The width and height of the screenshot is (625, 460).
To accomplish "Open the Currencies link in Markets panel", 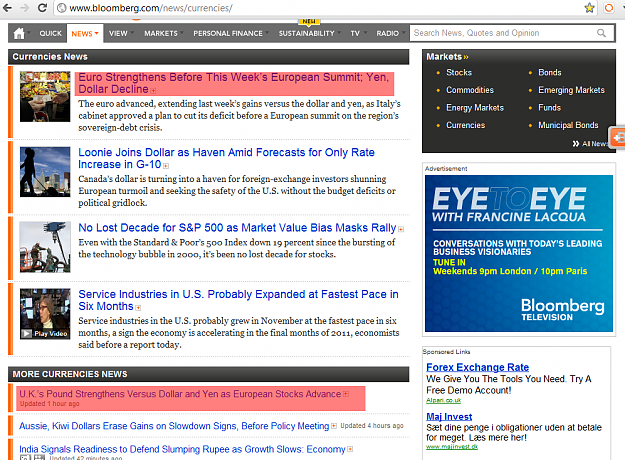I will pos(465,125).
